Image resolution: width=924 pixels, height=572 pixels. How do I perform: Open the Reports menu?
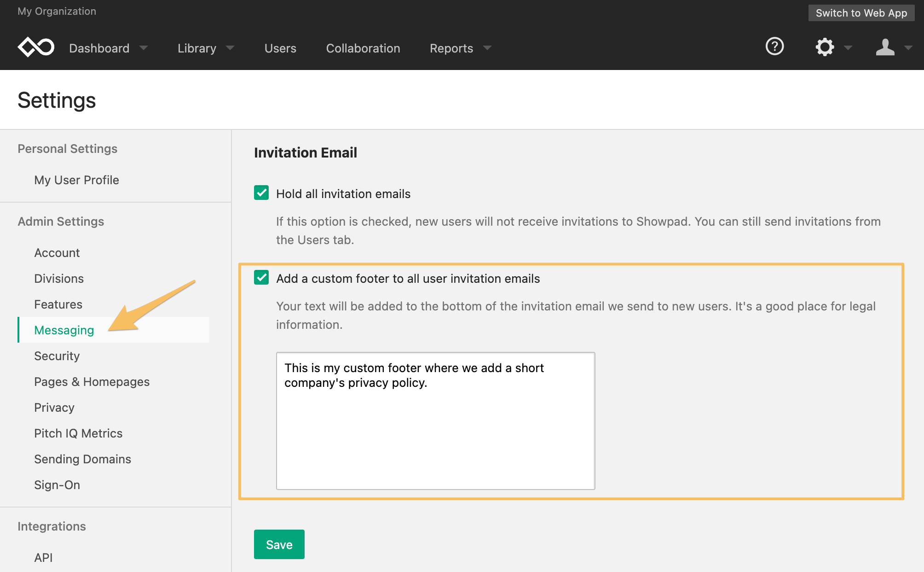[x=451, y=48]
